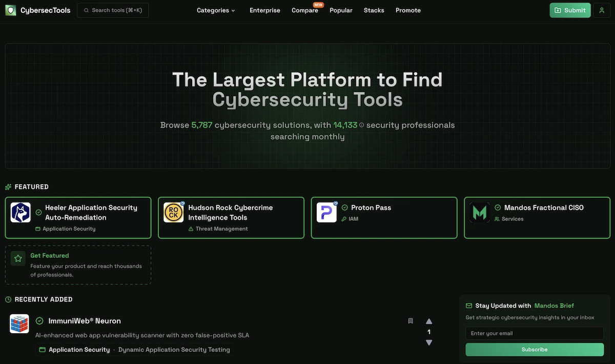Open the Categories dropdown
The width and height of the screenshot is (615, 364).
point(215,10)
